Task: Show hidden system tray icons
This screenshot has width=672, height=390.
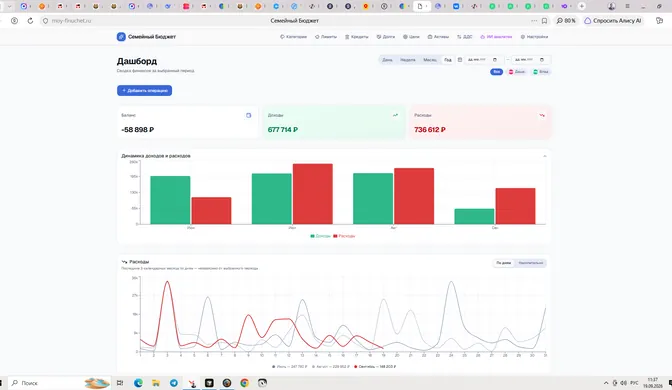Action: click(x=606, y=383)
